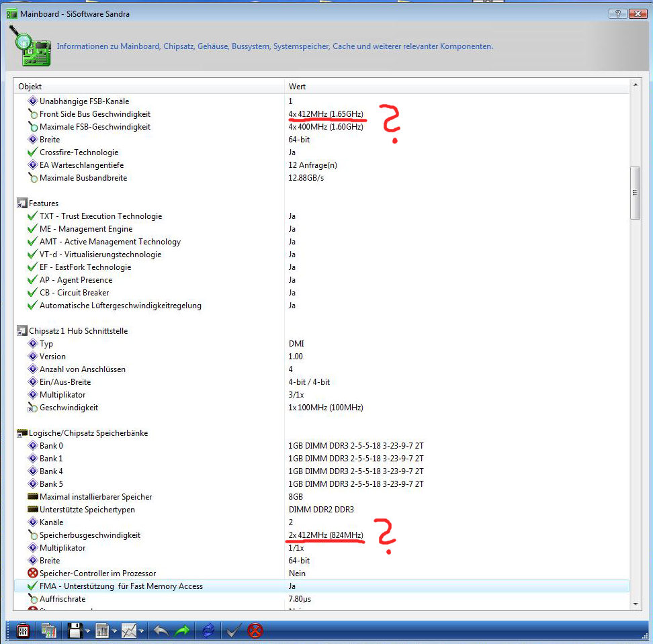Click the help question mark title button
This screenshot has height=644, width=653.
617,13
